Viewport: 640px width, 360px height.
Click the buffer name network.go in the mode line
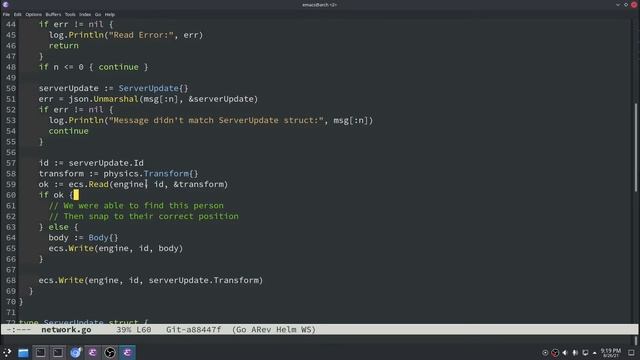click(x=66, y=330)
